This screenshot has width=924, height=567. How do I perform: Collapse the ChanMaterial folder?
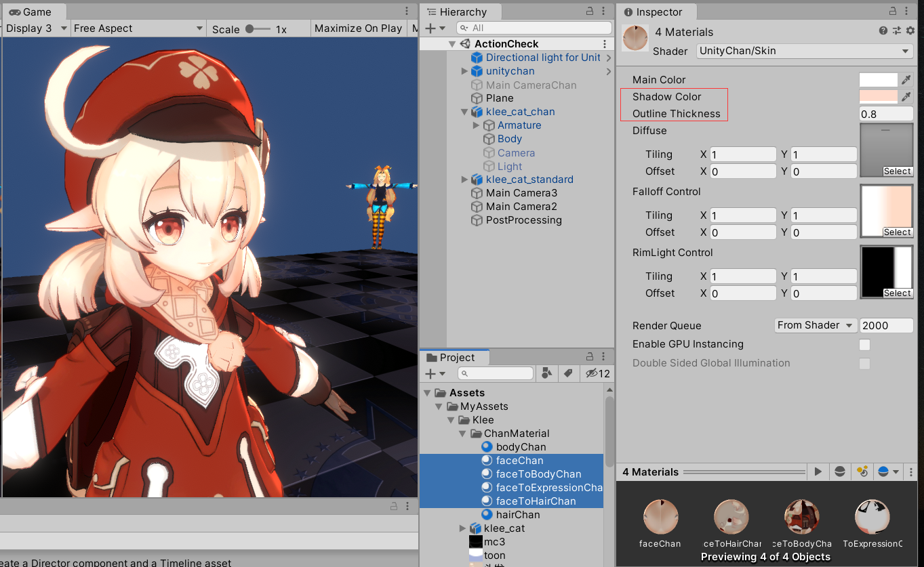tap(463, 434)
